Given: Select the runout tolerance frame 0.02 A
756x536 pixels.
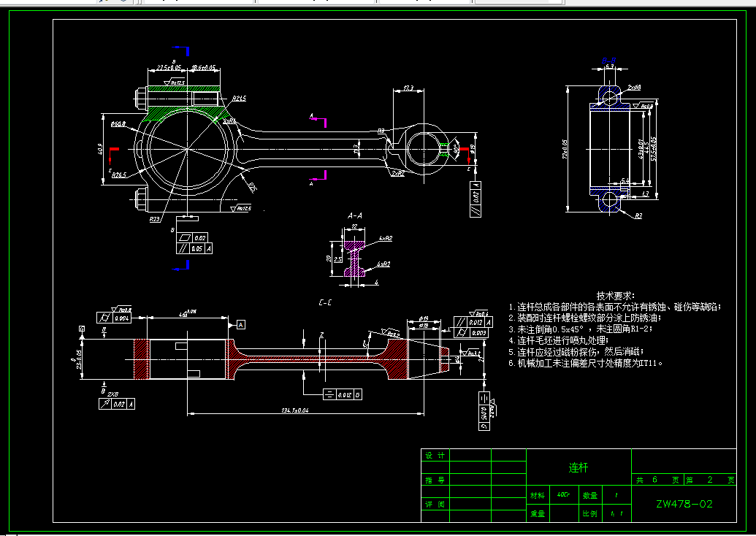Looking at the screenshot, I should [117, 404].
